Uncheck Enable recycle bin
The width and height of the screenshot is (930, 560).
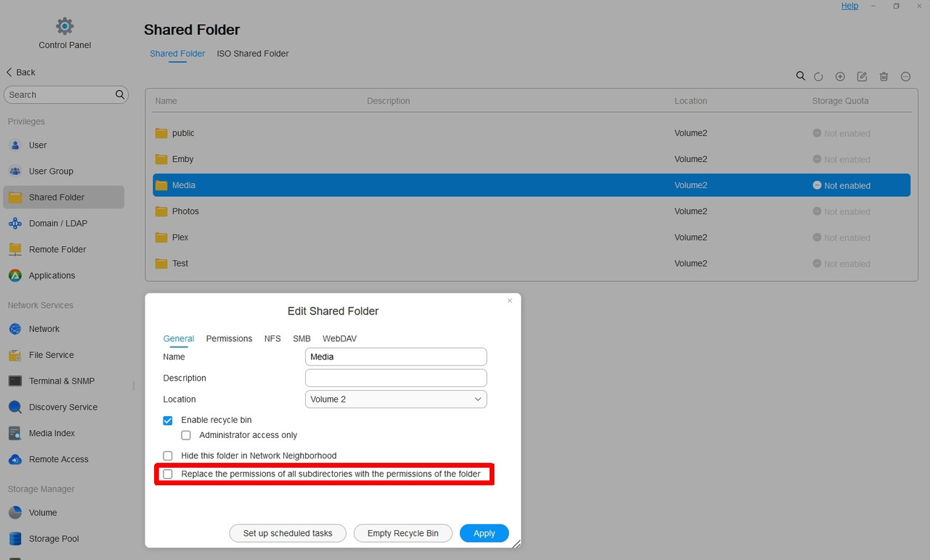[x=168, y=421]
